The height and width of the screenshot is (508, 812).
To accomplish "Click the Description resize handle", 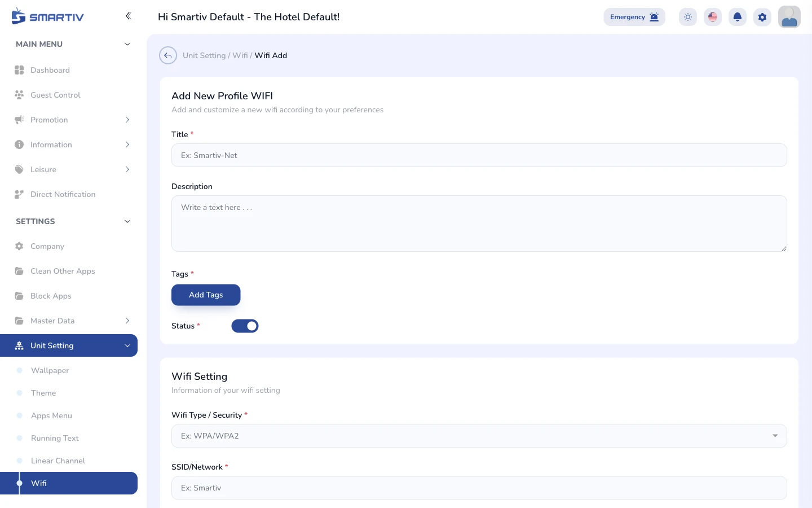I will click(783, 248).
